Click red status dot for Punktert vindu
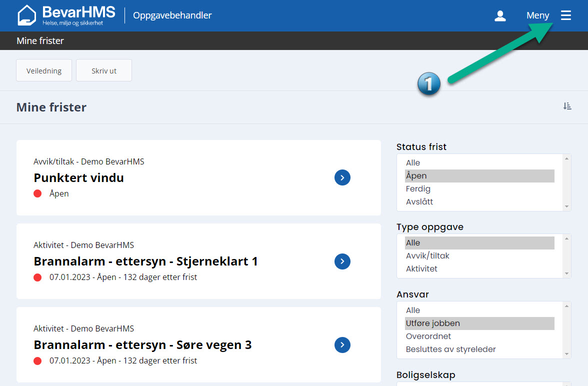 click(x=37, y=194)
